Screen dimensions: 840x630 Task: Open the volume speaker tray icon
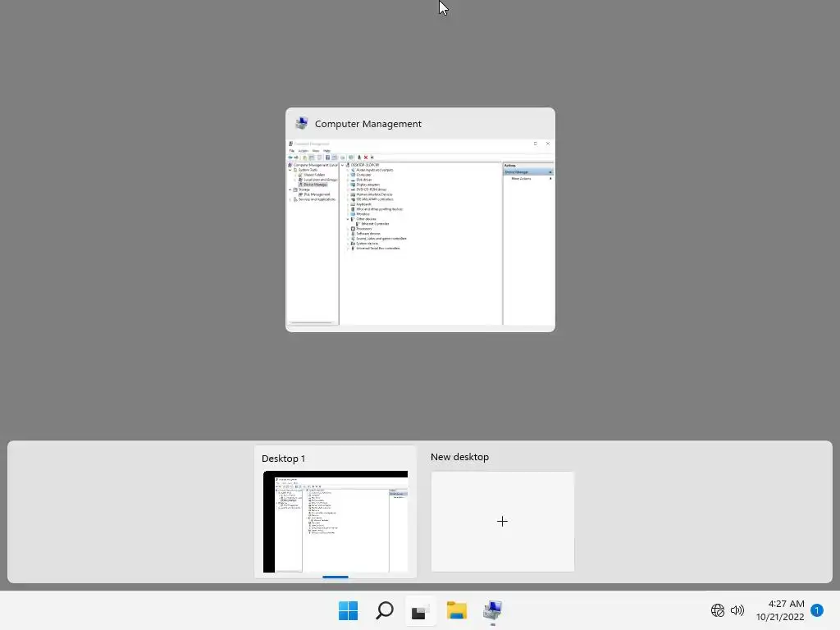pyautogui.click(x=737, y=610)
